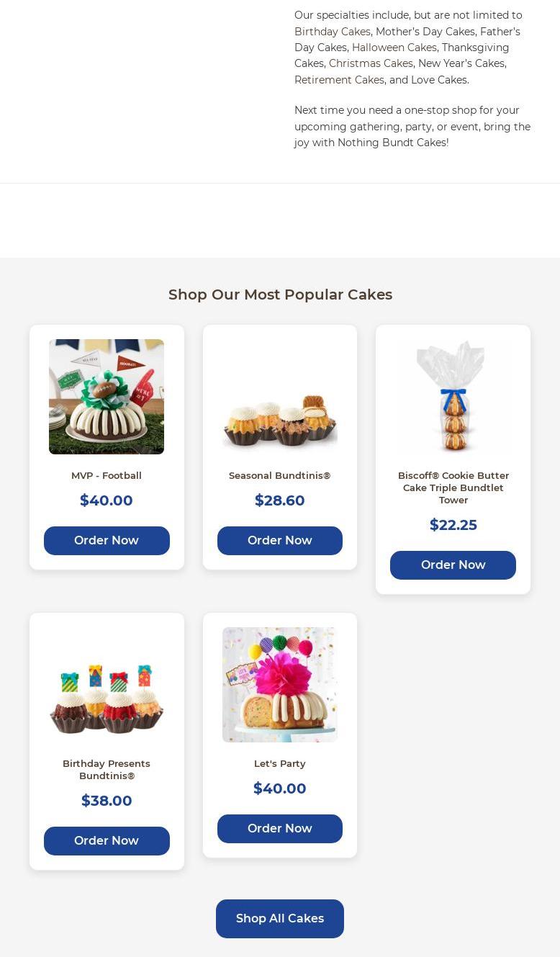Screen dimensions: 560x957
Task: Select the Birthday Presents Bundtinis title
Action: click(x=107, y=770)
